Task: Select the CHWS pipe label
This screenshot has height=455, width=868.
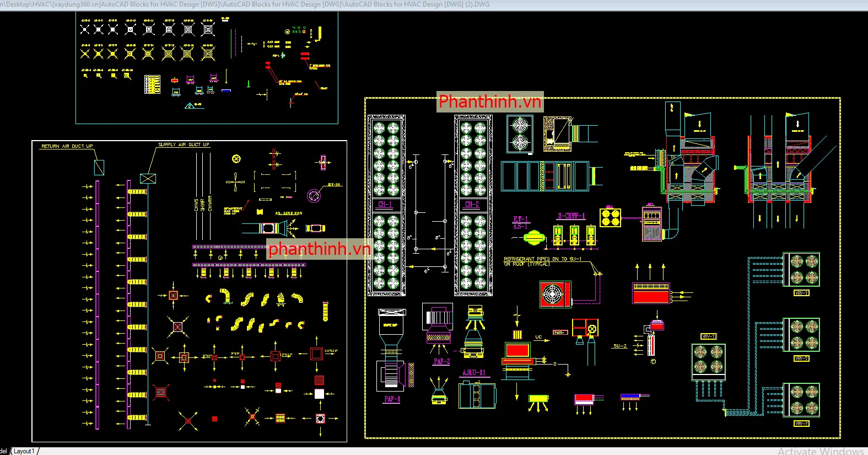Action: point(196,205)
